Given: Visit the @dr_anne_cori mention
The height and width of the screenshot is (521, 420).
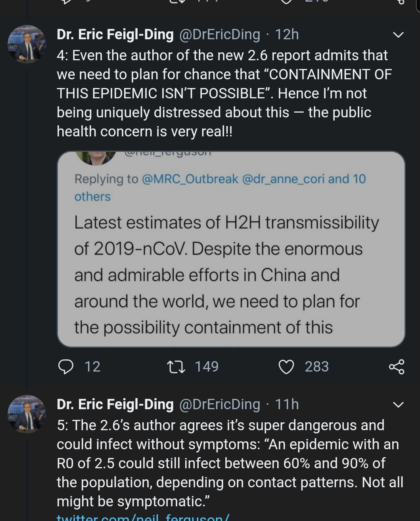Looking at the screenshot, I should point(283,179).
